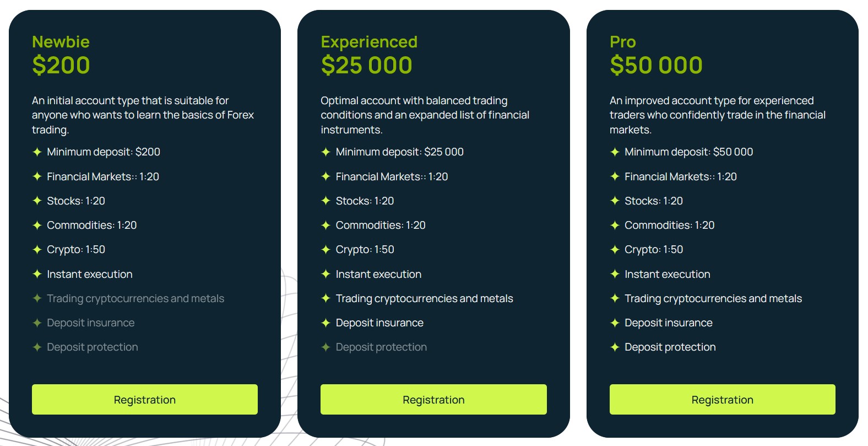The image size is (868, 446).
Task: Click dimmed star icon beside Experienced Deposit protection
Action: click(325, 347)
